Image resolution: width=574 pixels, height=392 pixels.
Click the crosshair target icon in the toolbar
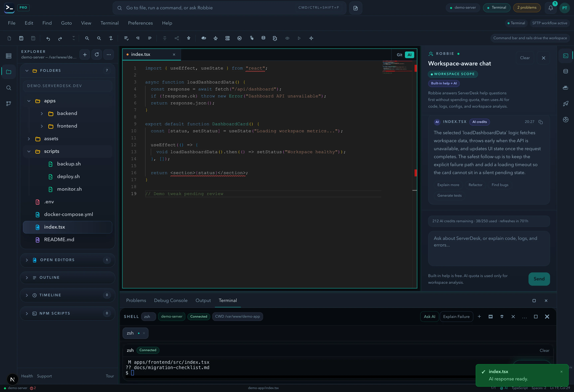pyautogui.click(x=311, y=38)
